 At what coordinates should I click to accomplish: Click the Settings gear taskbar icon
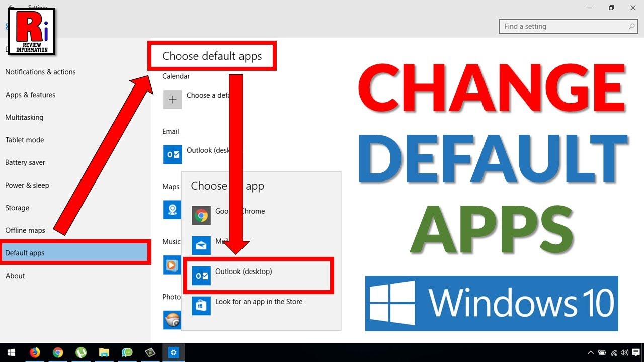click(x=174, y=352)
